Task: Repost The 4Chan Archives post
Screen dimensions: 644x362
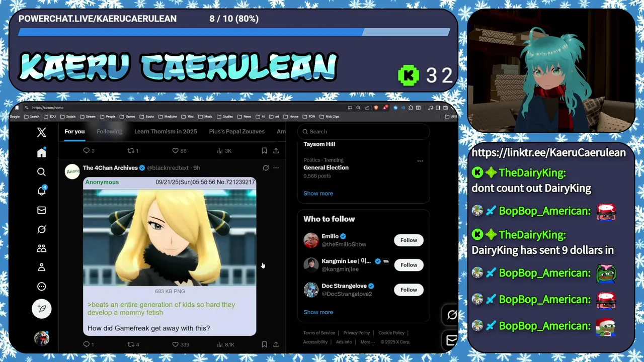Action: click(133, 344)
